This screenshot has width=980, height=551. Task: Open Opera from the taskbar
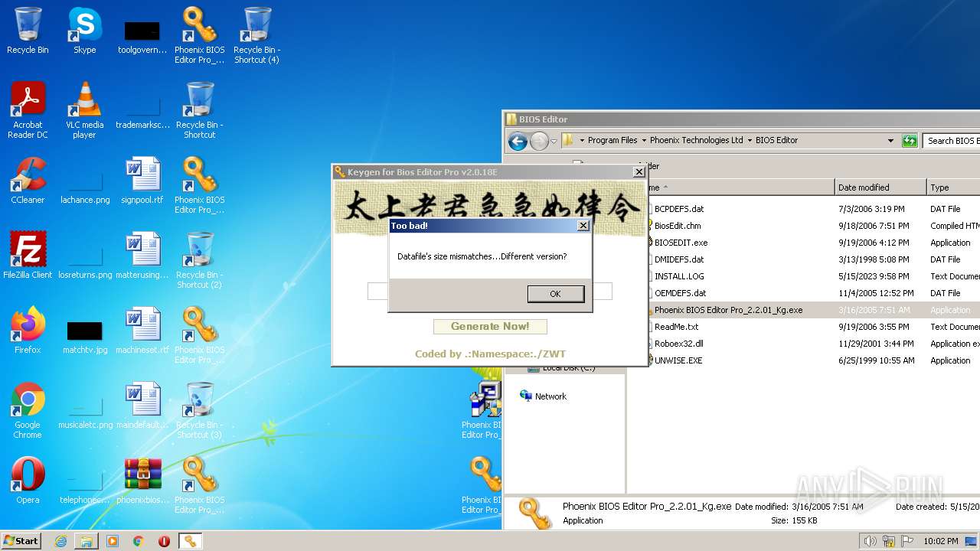164,541
